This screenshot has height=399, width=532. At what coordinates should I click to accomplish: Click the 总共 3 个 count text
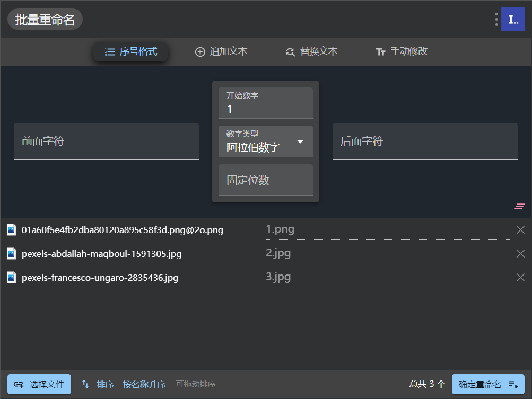pyautogui.click(x=427, y=384)
